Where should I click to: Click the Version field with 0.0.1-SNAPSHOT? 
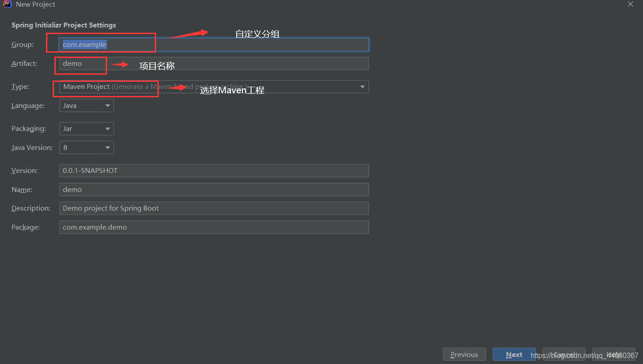(x=214, y=171)
